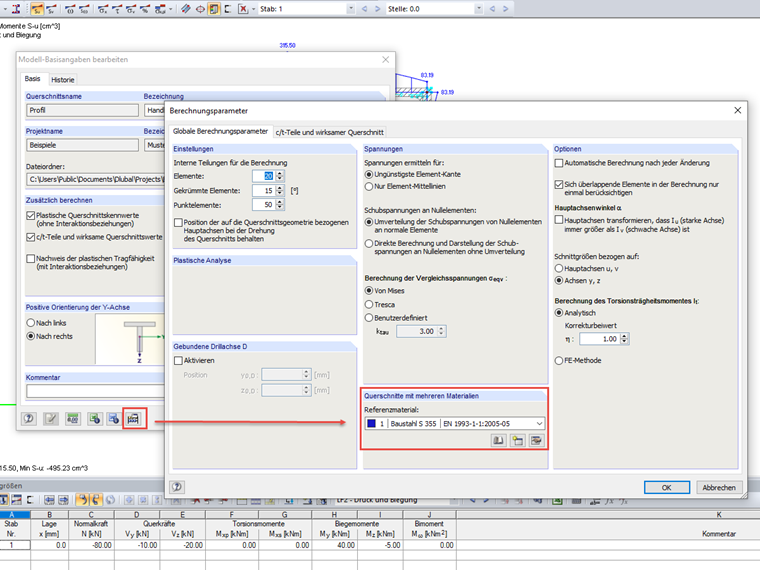Click Kommentar input field
The width and height of the screenshot is (760, 570).
(x=95, y=391)
